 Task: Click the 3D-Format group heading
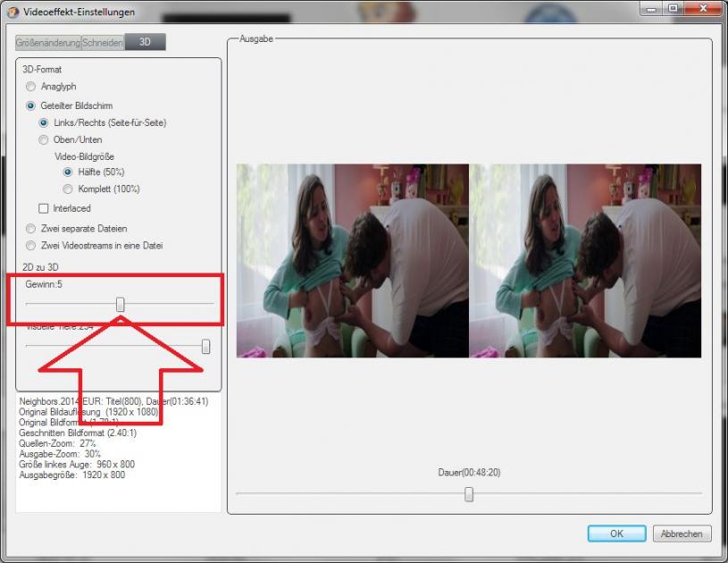[x=42, y=69]
